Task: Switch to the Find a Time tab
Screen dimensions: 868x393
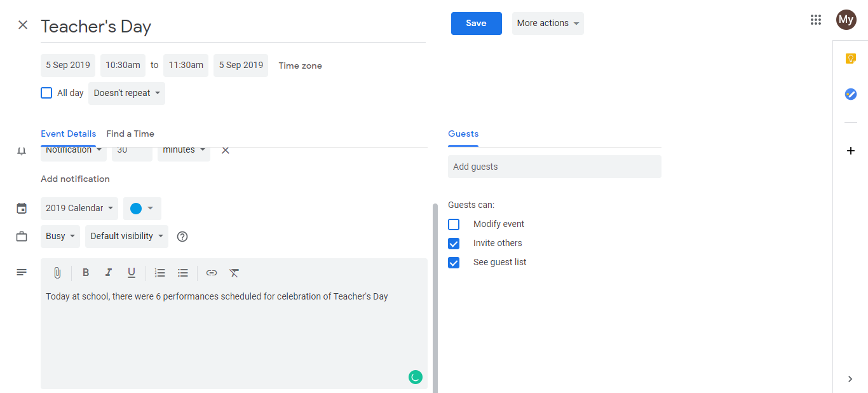Action: (130, 134)
